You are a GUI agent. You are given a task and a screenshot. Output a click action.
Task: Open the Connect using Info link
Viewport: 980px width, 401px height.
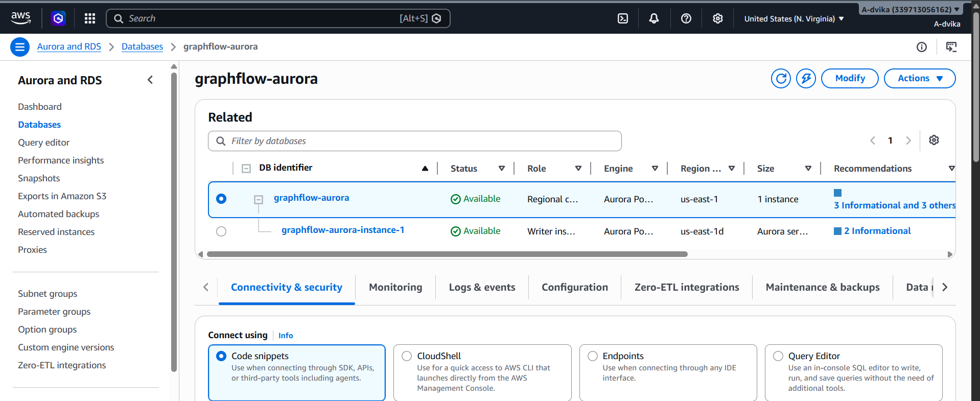pyautogui.click(x=286, y=336)
